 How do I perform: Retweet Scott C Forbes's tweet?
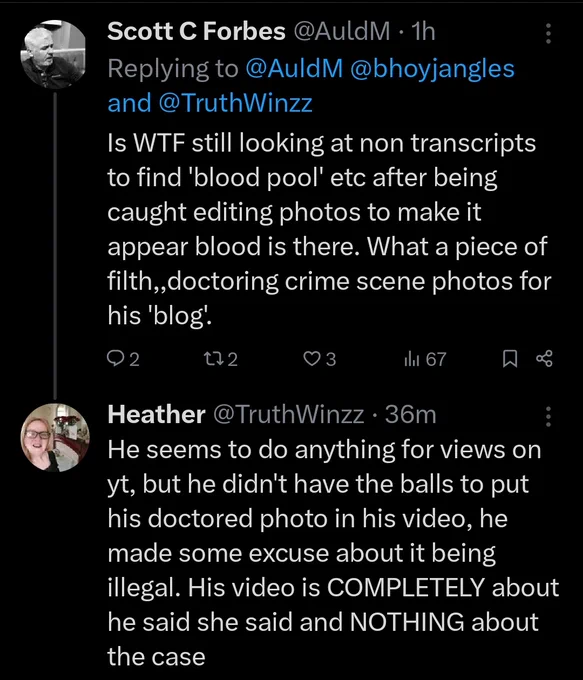(x=220, y=359)
